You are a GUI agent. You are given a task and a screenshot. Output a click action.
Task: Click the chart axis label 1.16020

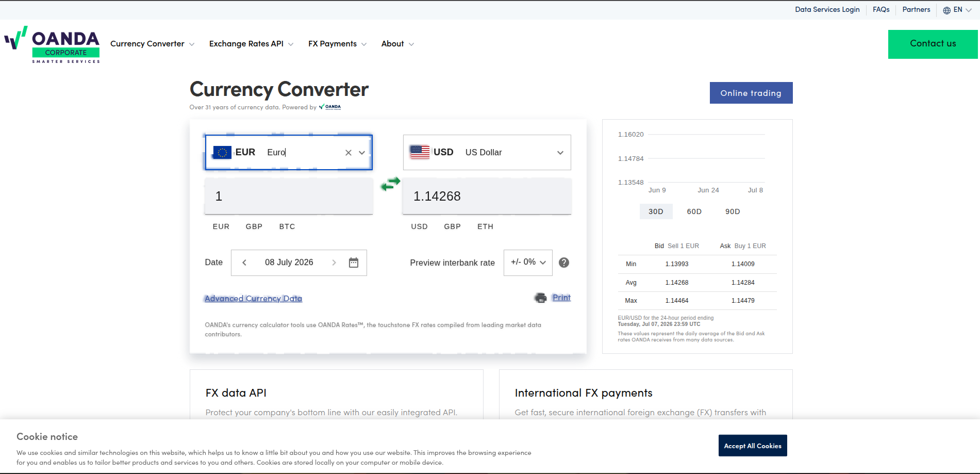click(x=631, y=135)
